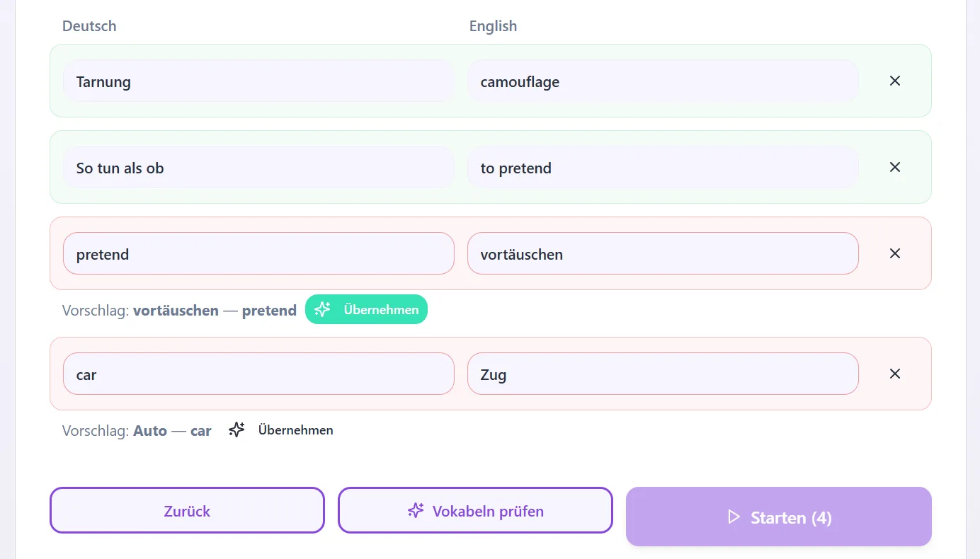Image resolution: width=980 pixels, height=559 pixels.
Task: Edit the vortäuschen input field
Action: coord(663,253)
